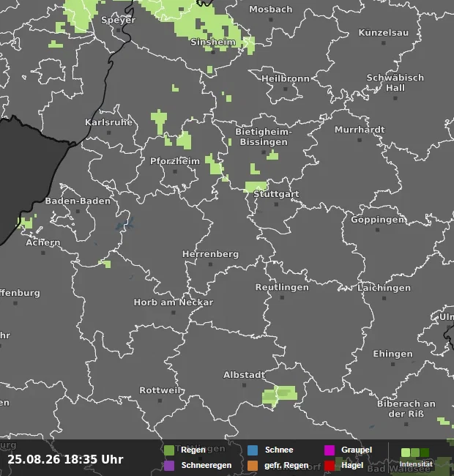Click the Heilbronn city label

286,78
